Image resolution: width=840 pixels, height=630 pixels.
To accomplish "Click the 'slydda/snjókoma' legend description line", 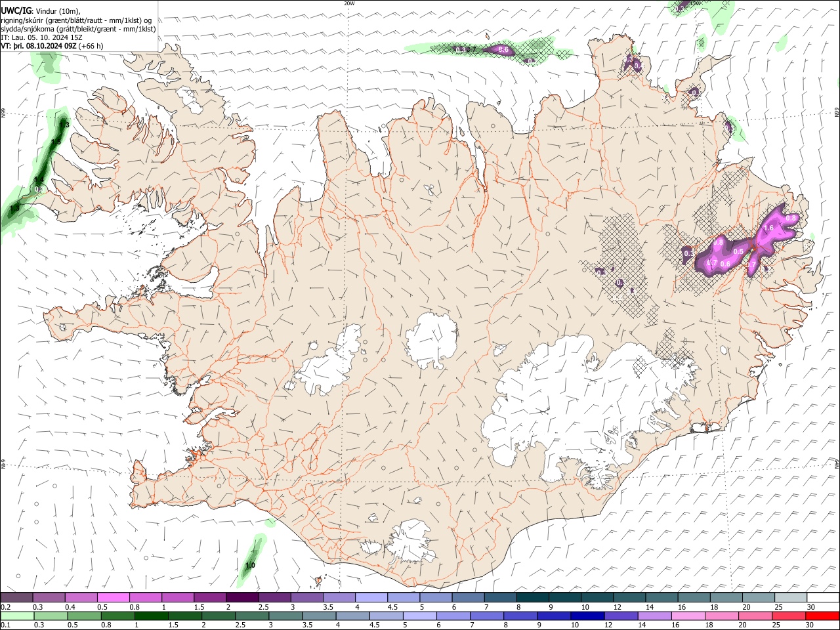I will (x=78, y=29).
